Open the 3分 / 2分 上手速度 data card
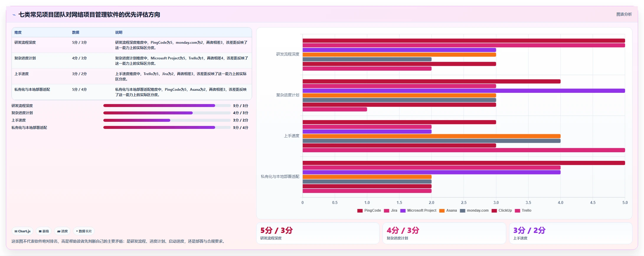644x256 pixels. [571, 233]
